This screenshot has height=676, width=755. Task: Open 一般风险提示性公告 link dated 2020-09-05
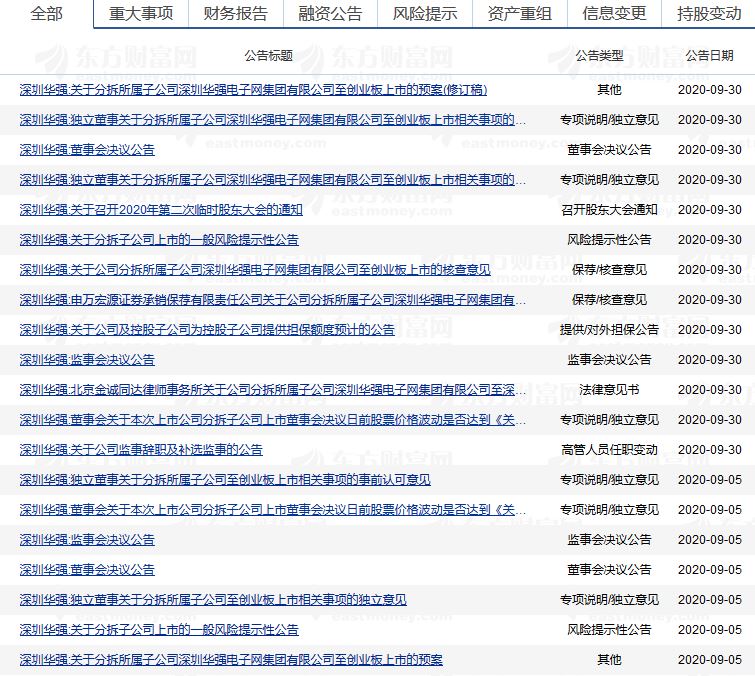(x=159, y=630)
